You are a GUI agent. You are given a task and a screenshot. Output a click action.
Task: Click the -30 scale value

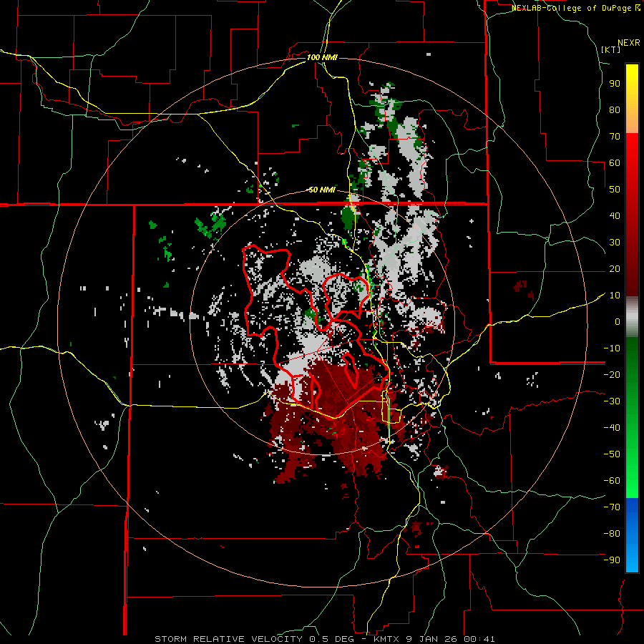[x=612, y=401]
